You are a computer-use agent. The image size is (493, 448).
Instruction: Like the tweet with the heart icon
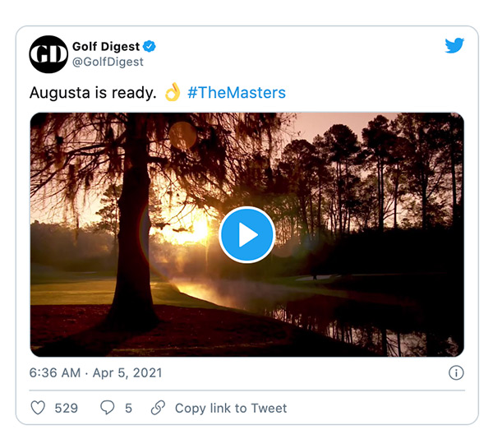click(x=38, y=408)
